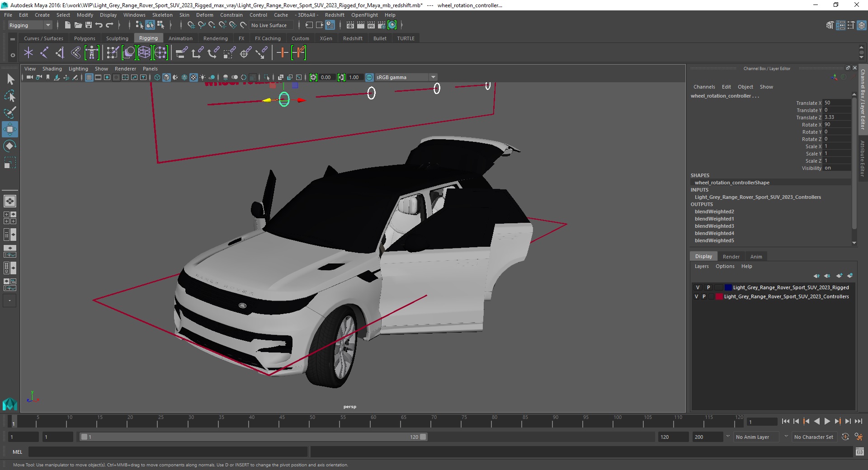Toggle display type box of Rigged layer
This screenshot has width=868, height=470.
718,287
